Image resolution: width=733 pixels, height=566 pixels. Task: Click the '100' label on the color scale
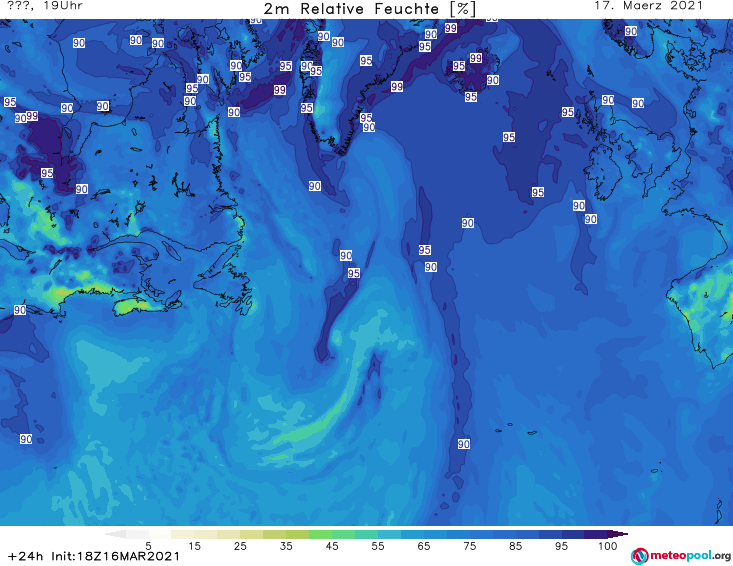(608, 546)
